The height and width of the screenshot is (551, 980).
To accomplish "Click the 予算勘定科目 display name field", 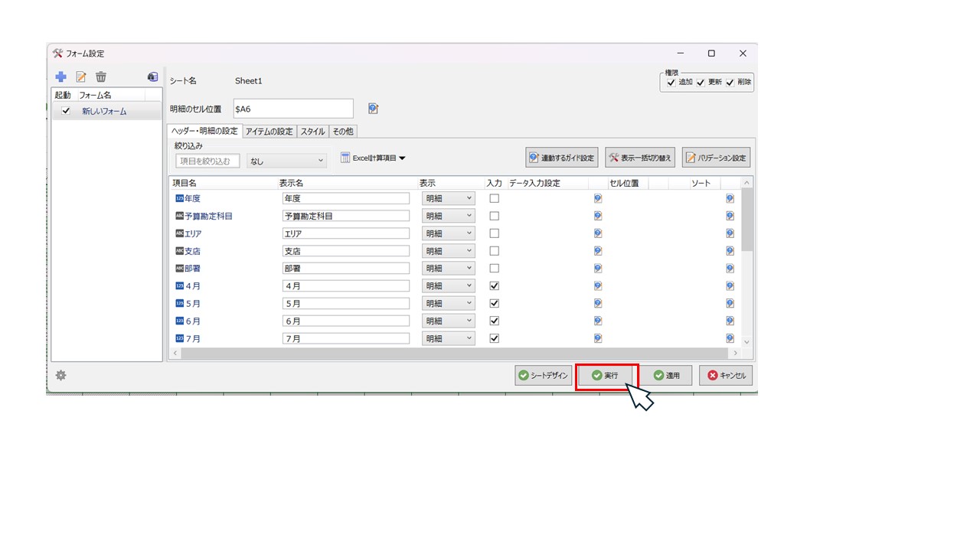I will [x=345, y=216].
